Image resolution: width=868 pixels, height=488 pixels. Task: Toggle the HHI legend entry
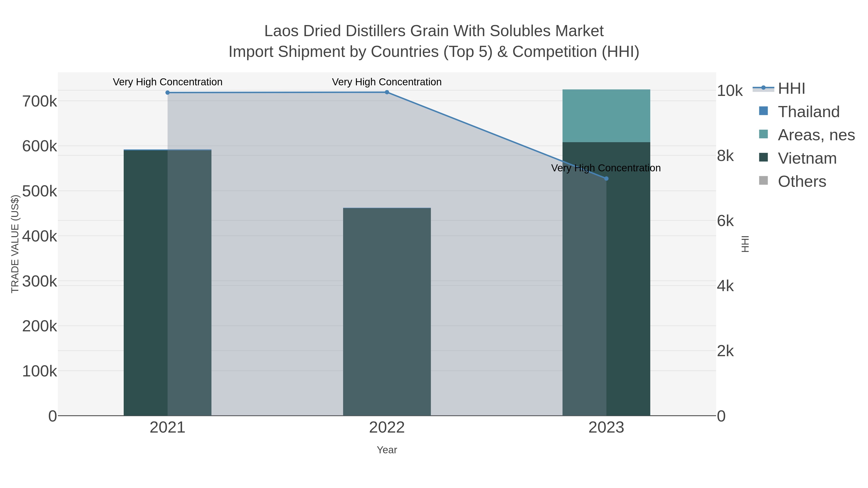(779, 89)
